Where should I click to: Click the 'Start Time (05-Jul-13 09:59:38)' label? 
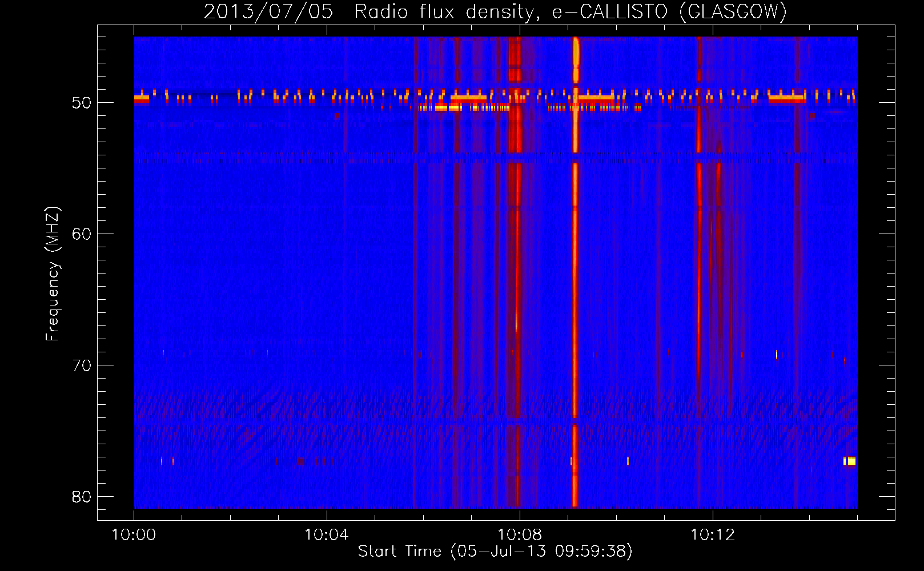[x=495, y=552]
